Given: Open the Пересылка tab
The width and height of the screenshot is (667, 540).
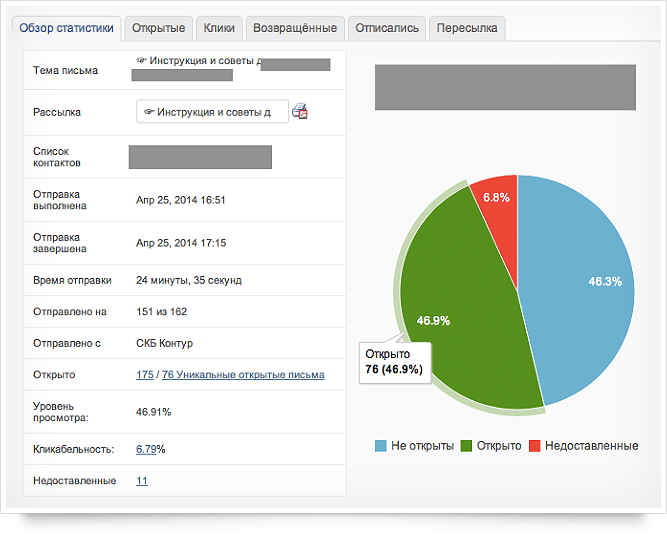Looking at the screenshot, I should (x=467, y=28).
